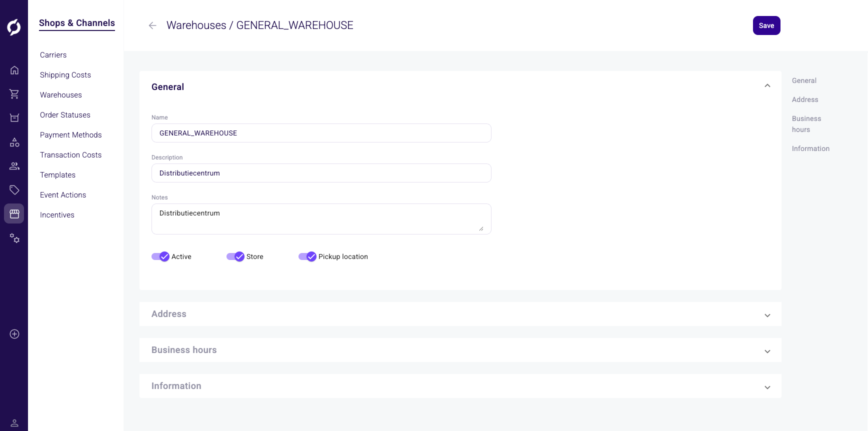Jump to Information anchor link
The image size is (868, 431).
[810, 148]
